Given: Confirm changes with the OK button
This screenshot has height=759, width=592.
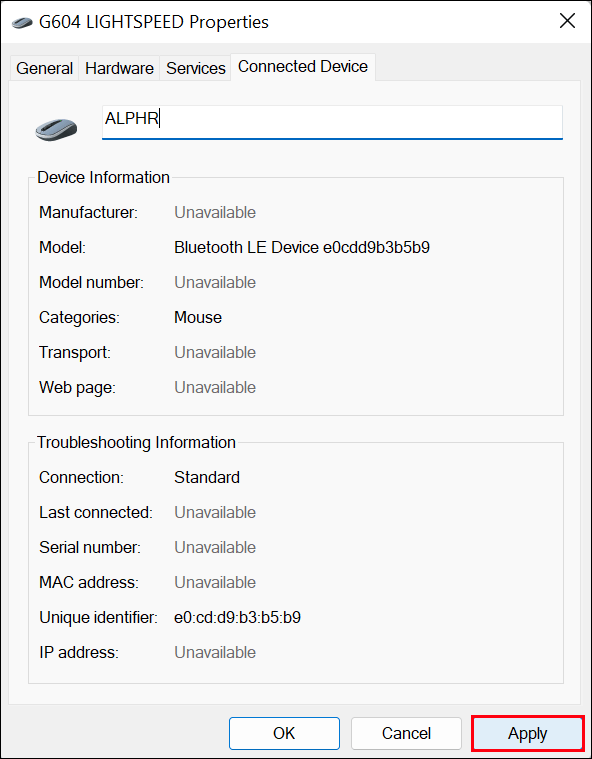Looking at the screenshot, I should click(x=284, y=733).
